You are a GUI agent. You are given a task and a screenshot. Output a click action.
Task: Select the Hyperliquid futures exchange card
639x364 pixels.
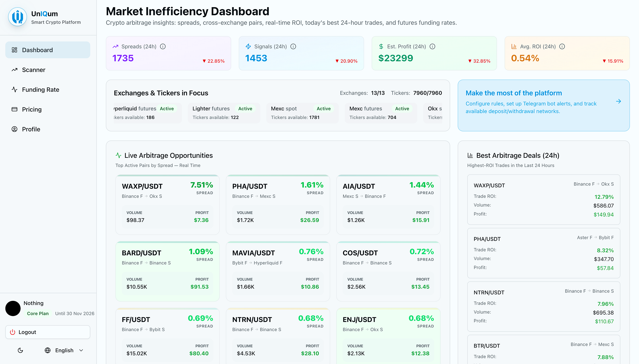[148, 113]
